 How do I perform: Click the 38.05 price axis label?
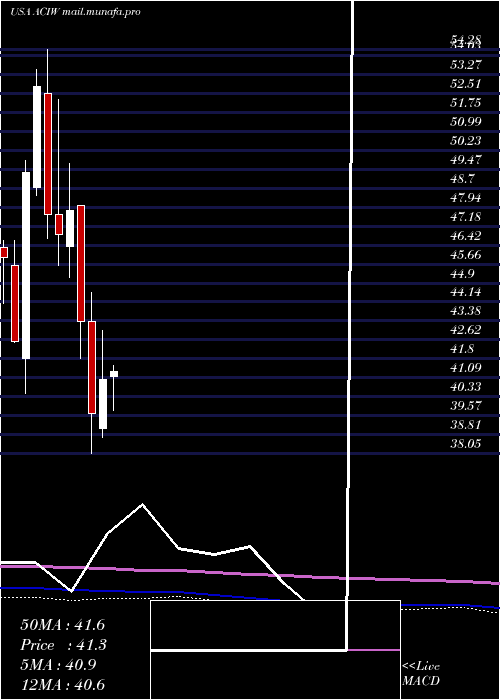[466, 444]
